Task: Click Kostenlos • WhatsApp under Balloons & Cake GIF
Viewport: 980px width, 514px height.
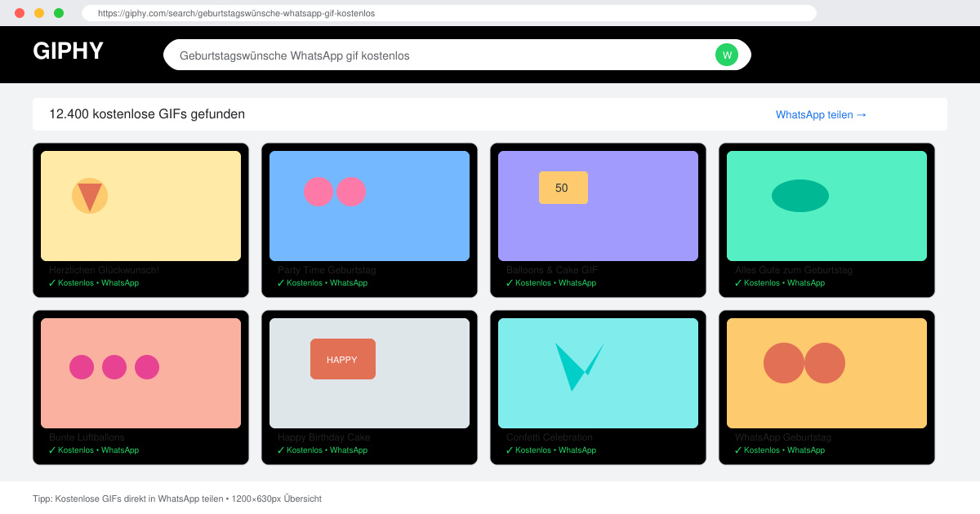Action: (x=550, y=283)
